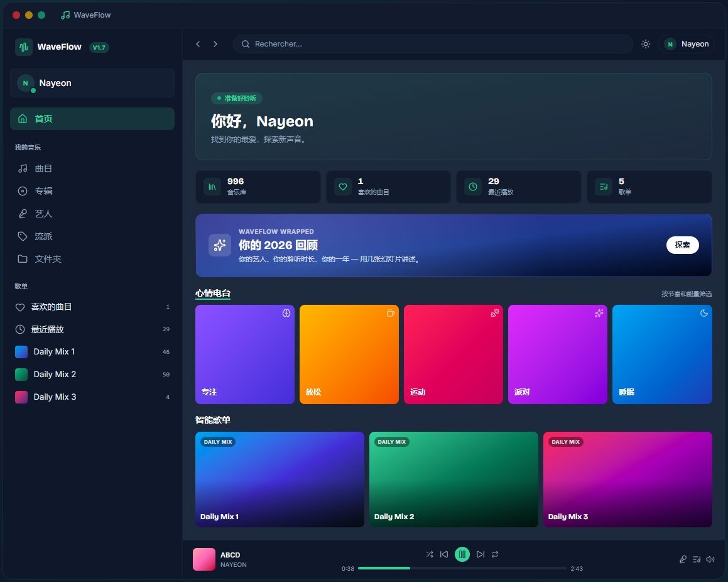728x582 pixels.
Task: Open the Nayeon profile card in the sidebar
Action: [x=92, y=83]
